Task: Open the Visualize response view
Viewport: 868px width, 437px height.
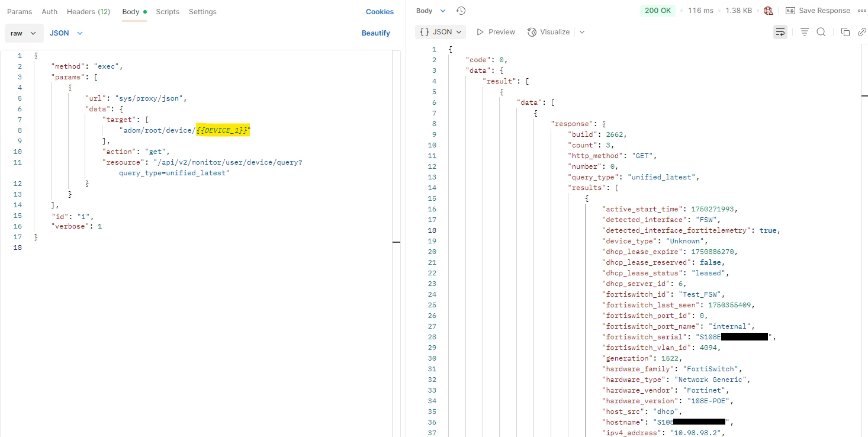Action: point(548,32)
